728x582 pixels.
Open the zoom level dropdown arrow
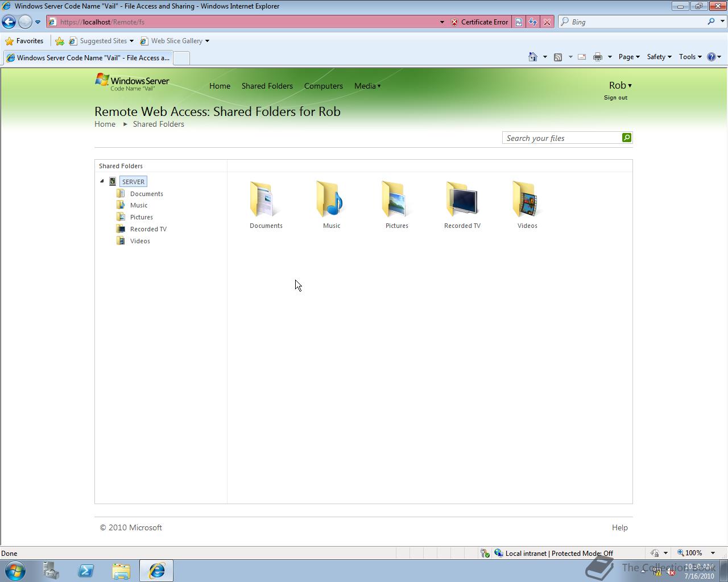[x=713, y=553]
